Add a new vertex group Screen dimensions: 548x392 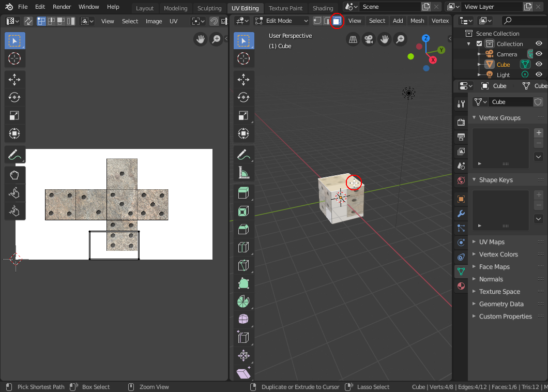coord(538,133)
